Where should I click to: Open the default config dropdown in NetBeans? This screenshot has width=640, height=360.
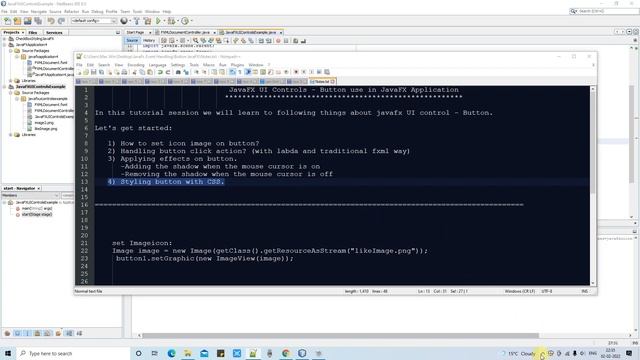point(94,21)
